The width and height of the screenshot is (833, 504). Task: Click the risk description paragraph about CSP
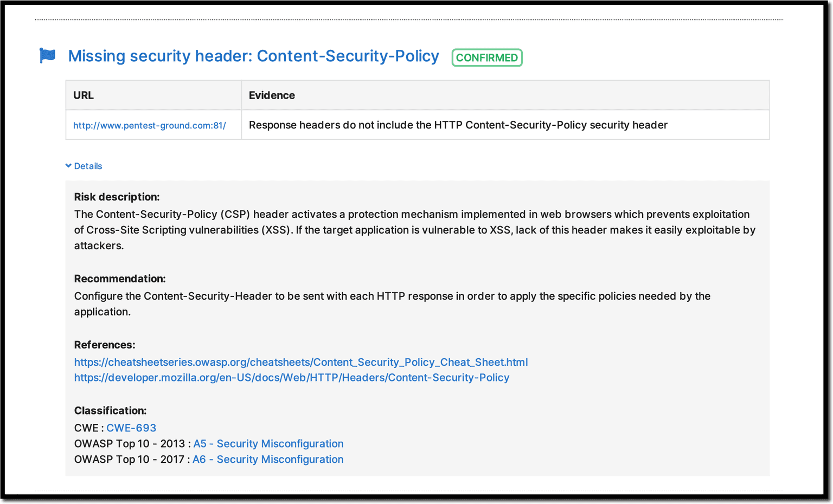pos(414,230)
